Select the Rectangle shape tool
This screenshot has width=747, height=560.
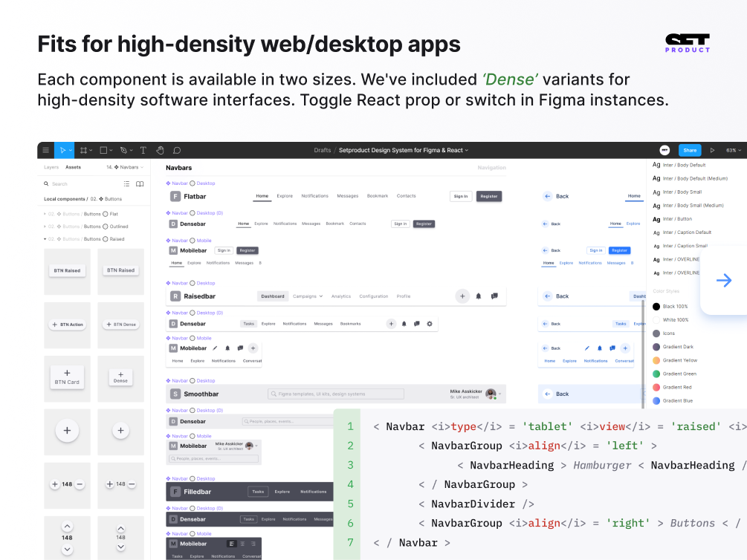103,150
